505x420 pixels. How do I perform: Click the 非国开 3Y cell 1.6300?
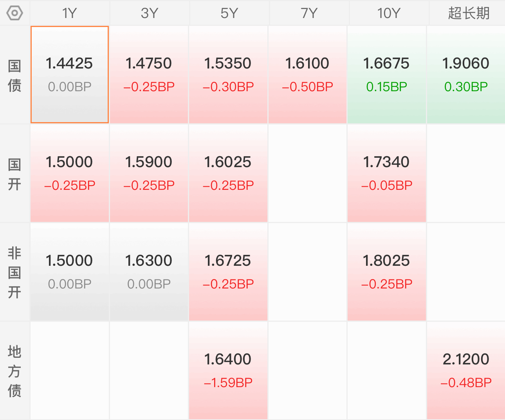coord(149,272)
